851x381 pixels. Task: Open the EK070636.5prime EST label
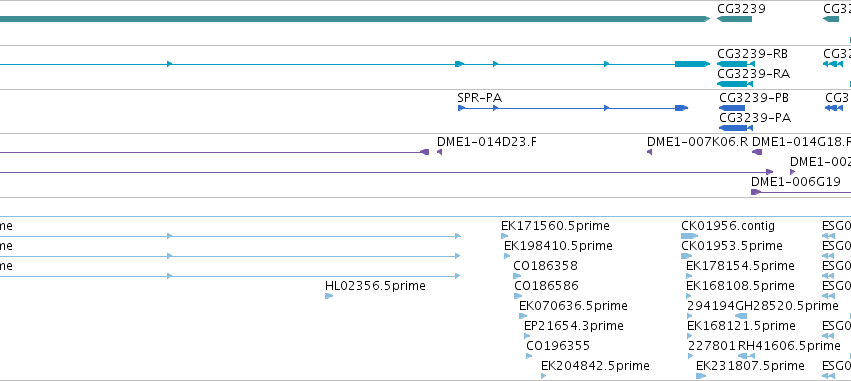[x=573, y=306]
